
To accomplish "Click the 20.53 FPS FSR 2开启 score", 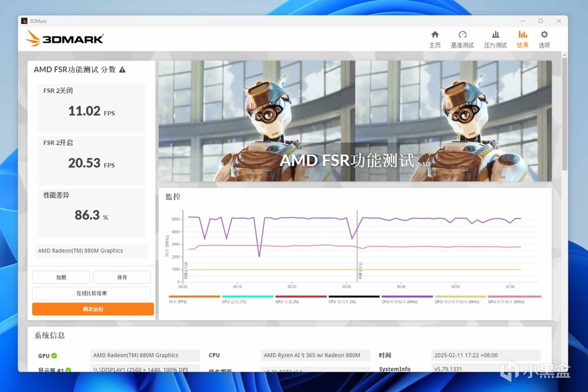I will click(x=91, y=163).
